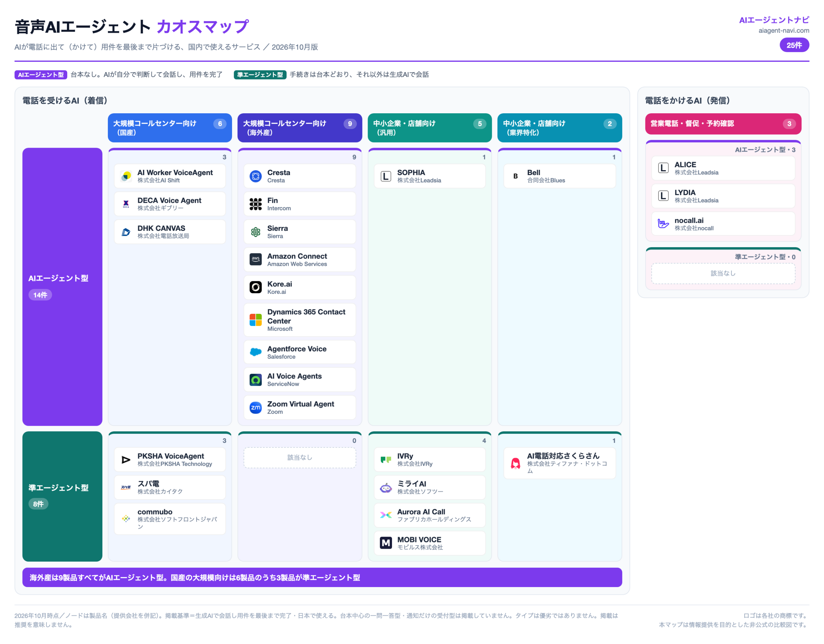The image size is (824, 644).
Task: Open the LYDIA 株式会社Leadsia card
Action: tap(723, 196)
